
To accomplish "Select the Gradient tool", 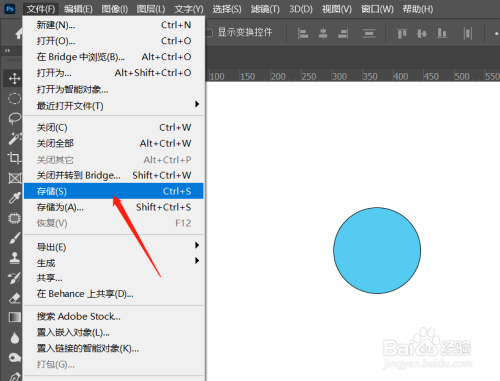I will coord(14,317).
